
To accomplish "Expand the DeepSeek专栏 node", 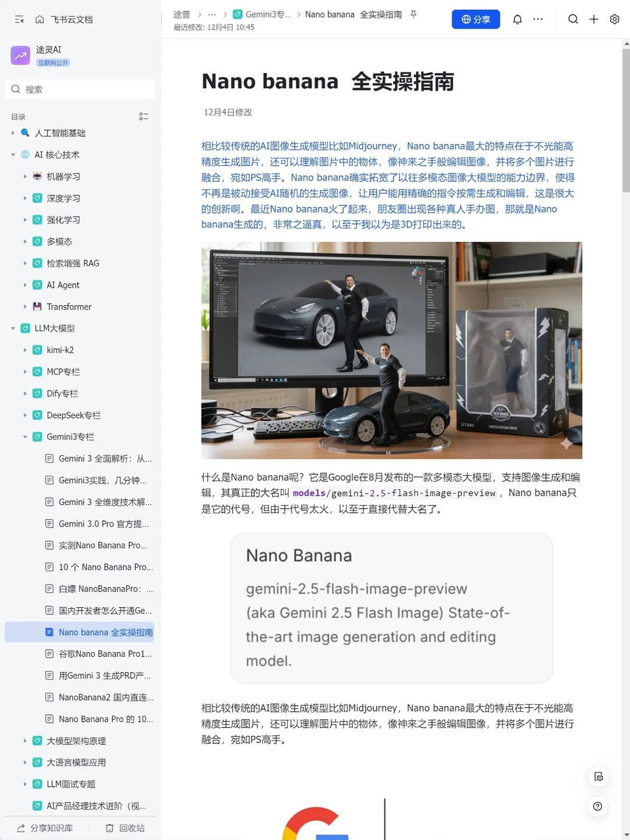I will point(25,415).
